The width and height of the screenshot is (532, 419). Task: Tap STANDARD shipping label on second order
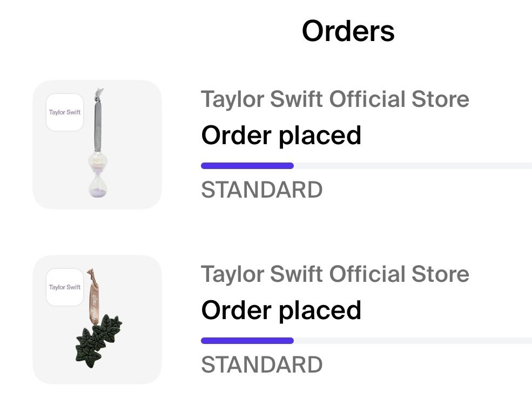coord(261,364)
